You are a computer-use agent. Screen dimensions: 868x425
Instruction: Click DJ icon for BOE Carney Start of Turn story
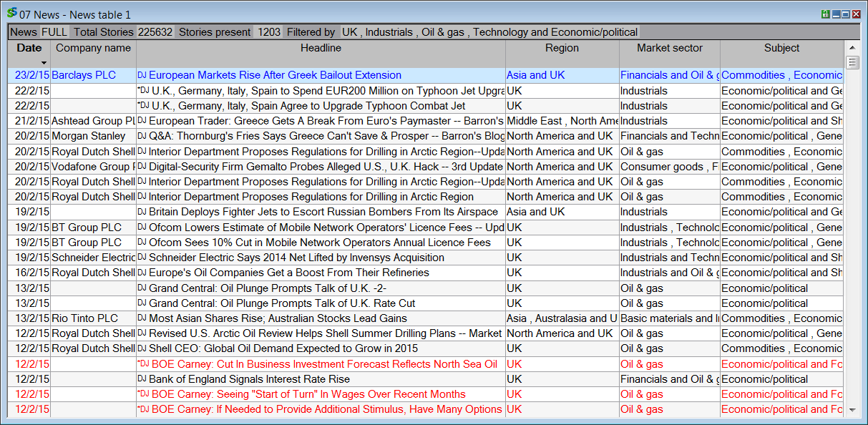(x=142, y=394)
